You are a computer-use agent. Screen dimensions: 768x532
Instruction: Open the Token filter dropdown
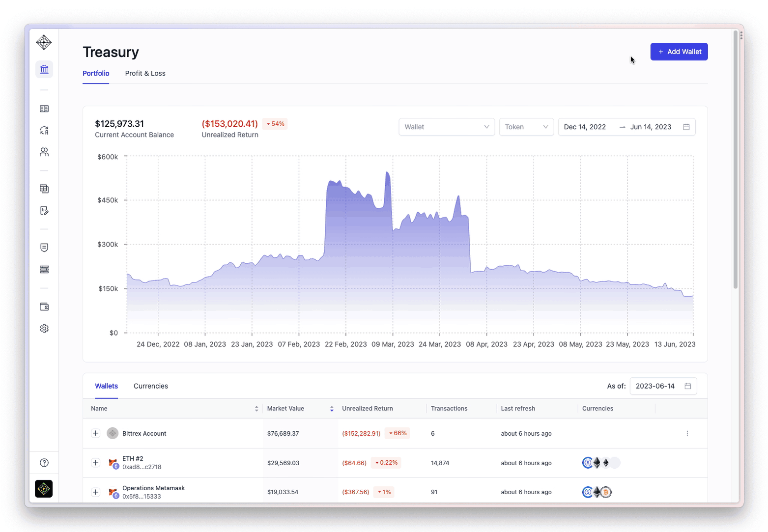coord(526,127)
